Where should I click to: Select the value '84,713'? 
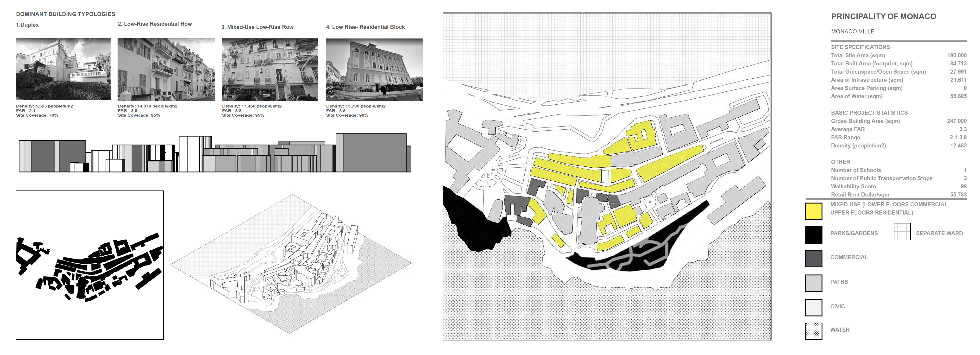958,63
